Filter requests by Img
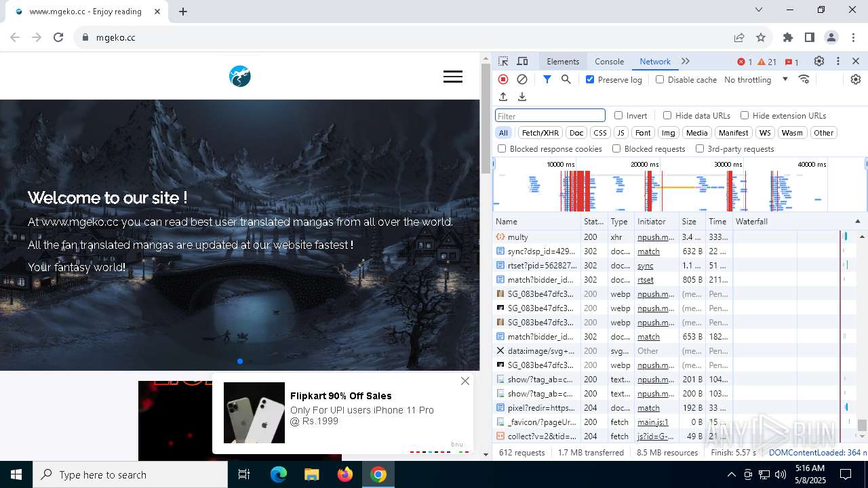The height and width of the screenshot is (488, 868). tap(669, 133)
